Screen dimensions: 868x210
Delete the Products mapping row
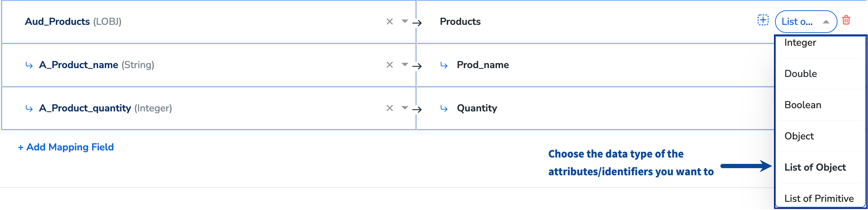[846, 20]
